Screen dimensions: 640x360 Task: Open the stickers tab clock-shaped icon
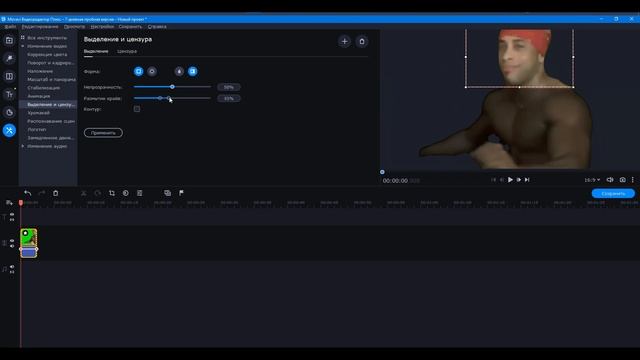[9, 112]
